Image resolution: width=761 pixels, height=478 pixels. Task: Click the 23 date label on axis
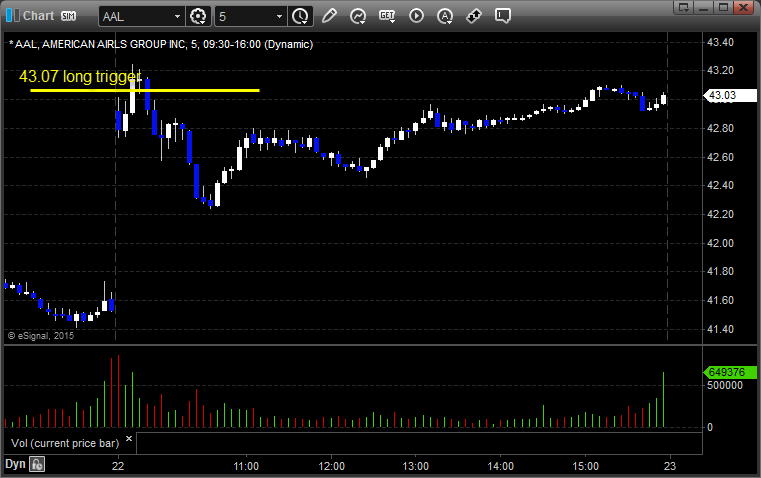[670, 466]
